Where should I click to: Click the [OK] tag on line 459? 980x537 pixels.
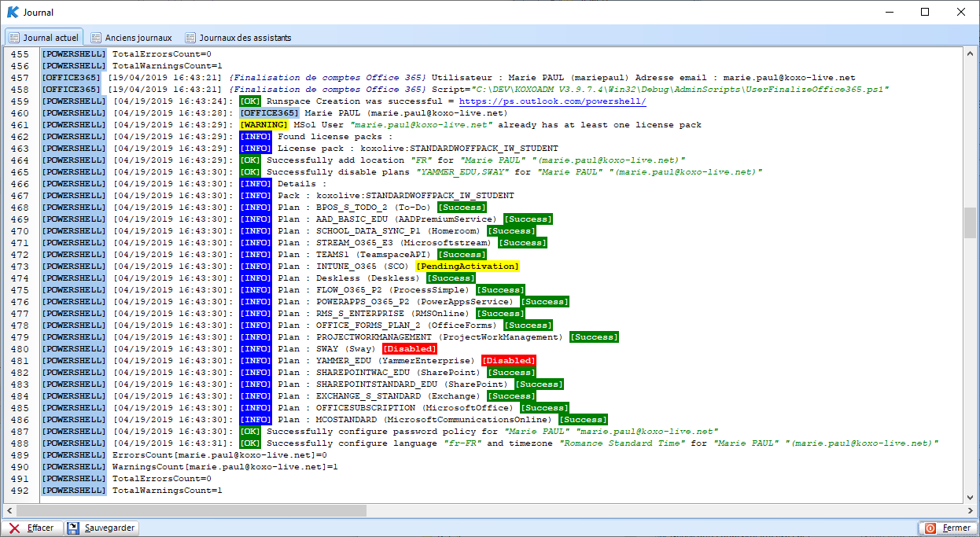coord(250,101)
